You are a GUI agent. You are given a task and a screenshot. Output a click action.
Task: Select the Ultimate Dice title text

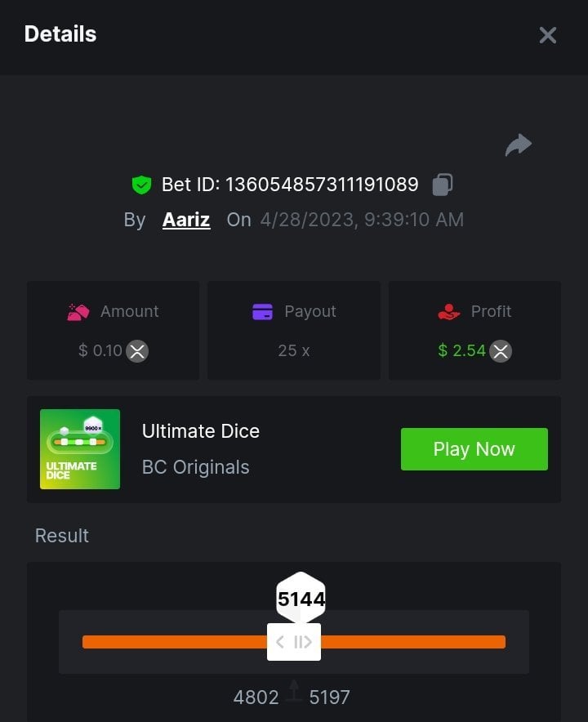201,431
